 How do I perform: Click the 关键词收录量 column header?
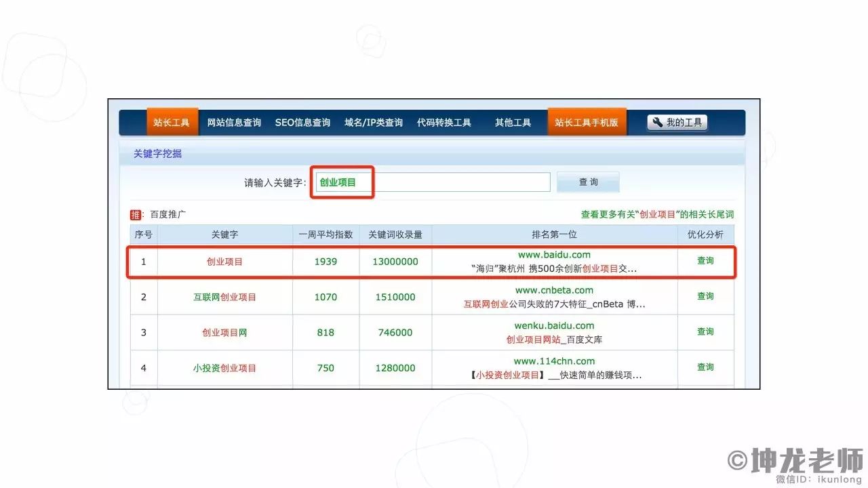click(x=395, y=235)
